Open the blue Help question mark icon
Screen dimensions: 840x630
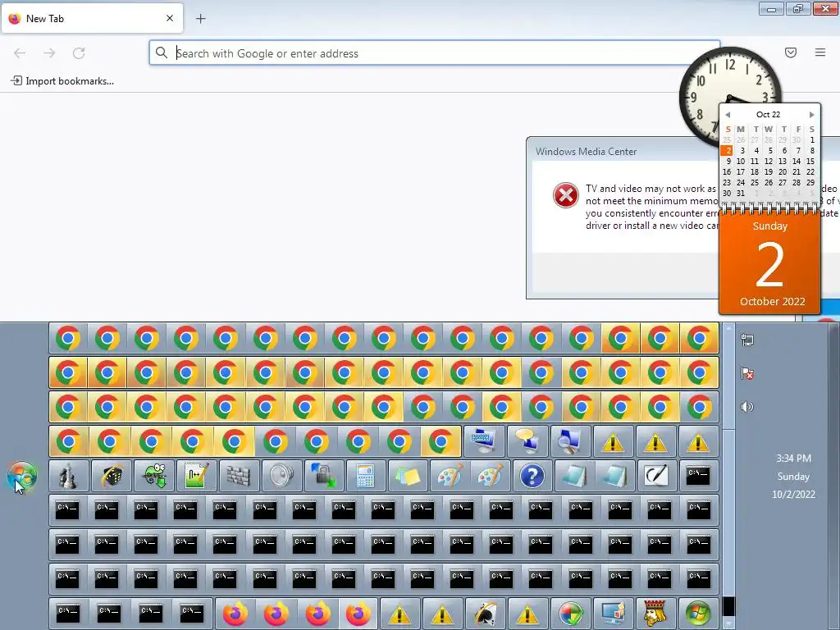point(532,476)
